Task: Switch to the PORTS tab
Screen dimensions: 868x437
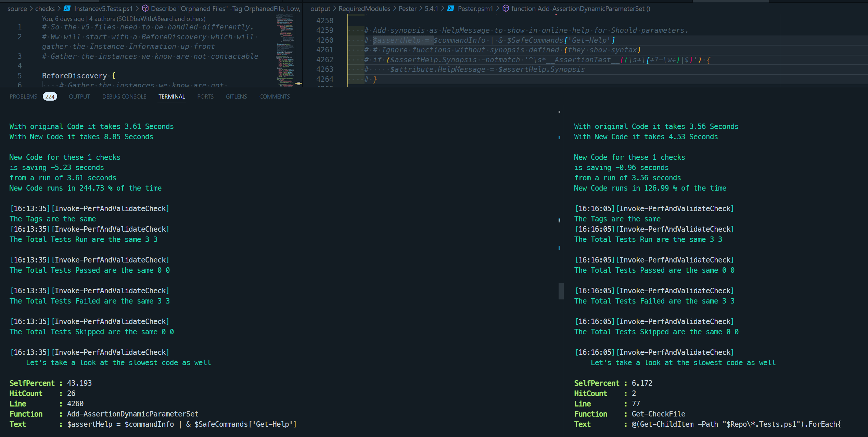Action: pos(205,97)
